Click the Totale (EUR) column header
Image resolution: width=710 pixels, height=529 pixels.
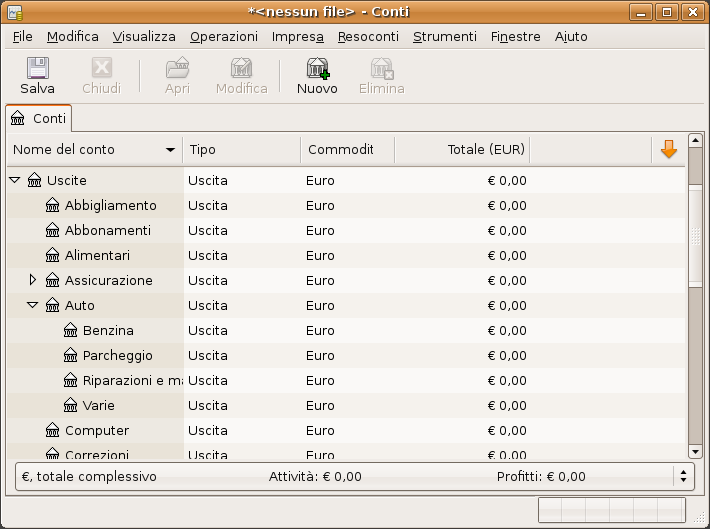tap(461, 150)
